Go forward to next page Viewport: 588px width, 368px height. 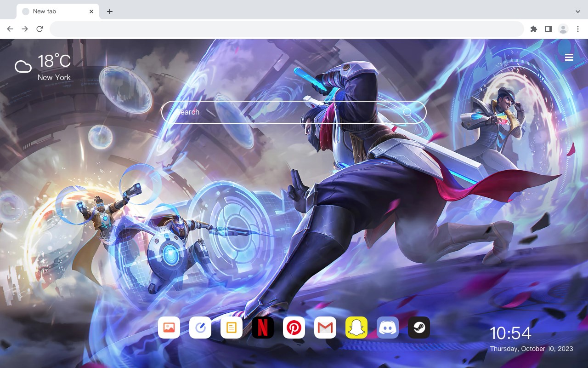(x=25, y=29)
